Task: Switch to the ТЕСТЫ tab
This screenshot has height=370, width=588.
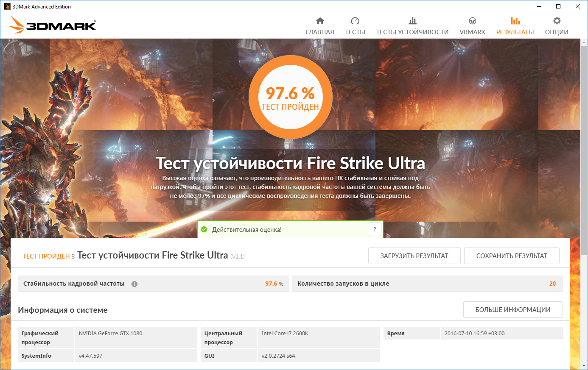Action: (x=355, y=32)
